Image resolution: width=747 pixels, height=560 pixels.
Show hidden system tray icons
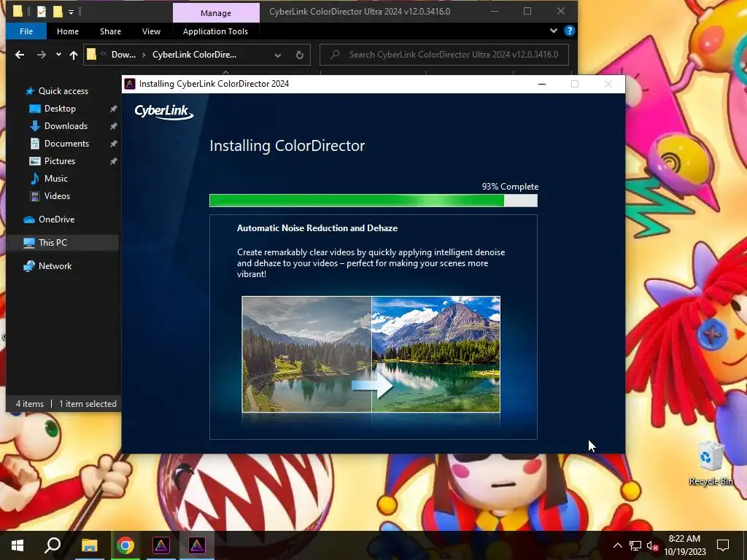coord(617,545)
